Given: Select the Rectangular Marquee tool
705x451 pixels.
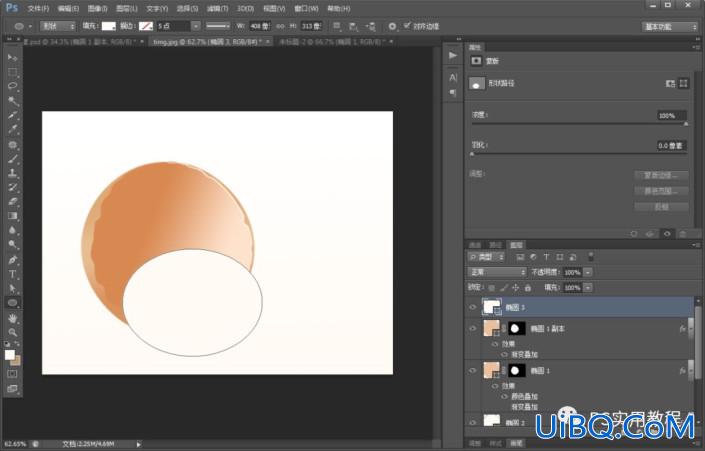Looking at the screenshot, I should (x=13, y=71).
